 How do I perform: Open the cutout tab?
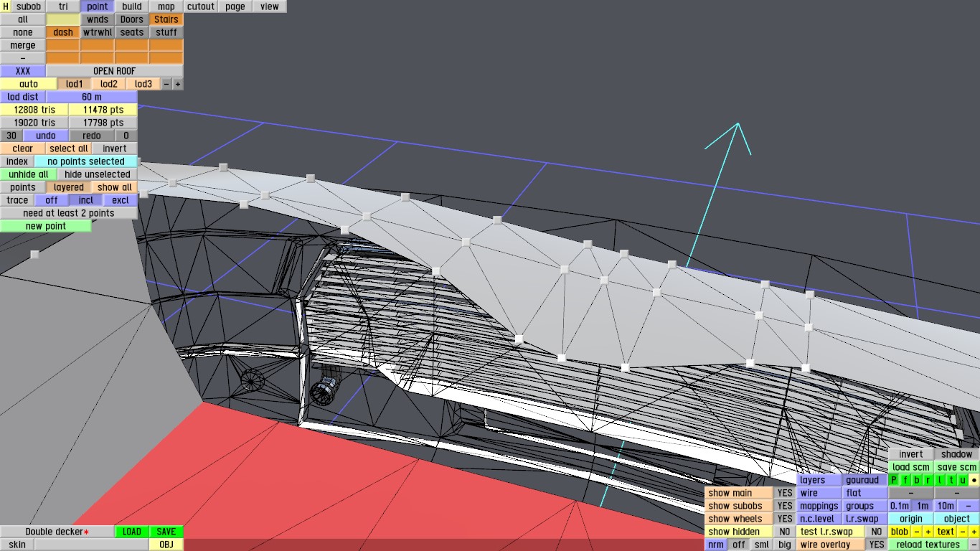pyautogui.click(x=201, y=6)
